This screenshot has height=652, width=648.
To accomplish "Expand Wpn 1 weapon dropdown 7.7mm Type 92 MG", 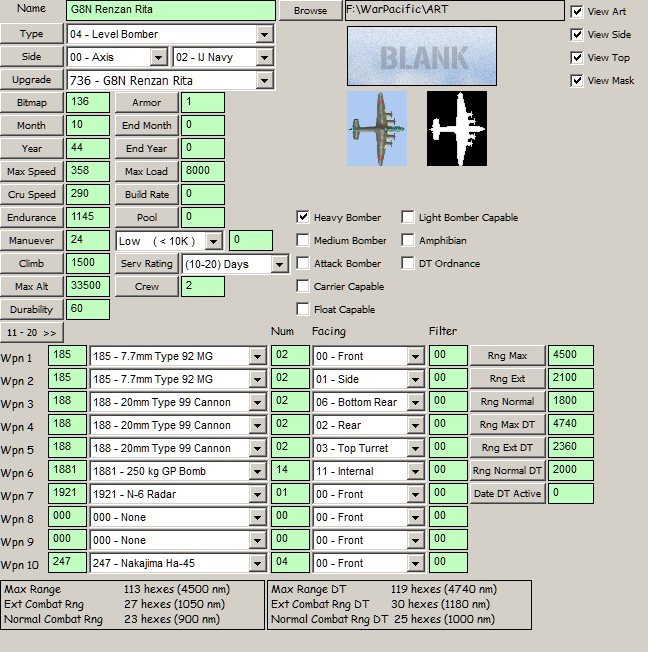I will pyautogui.click(x=257, y=356).
